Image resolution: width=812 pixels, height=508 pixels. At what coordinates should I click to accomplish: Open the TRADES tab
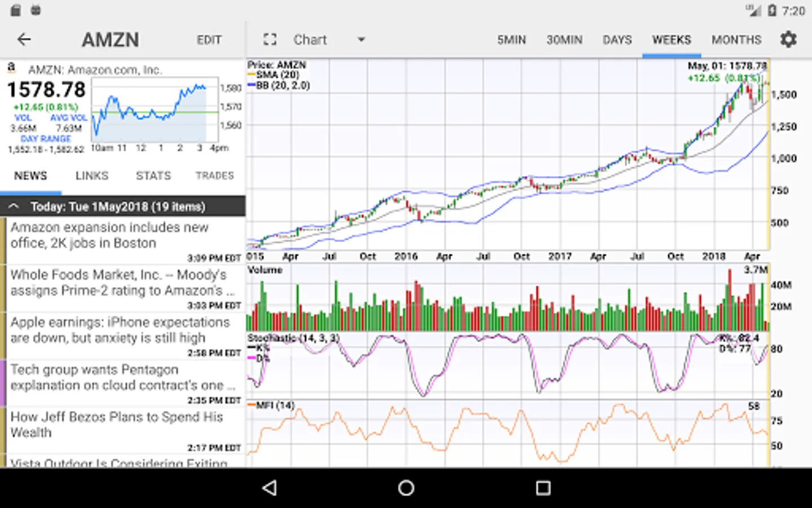(215, 176)
